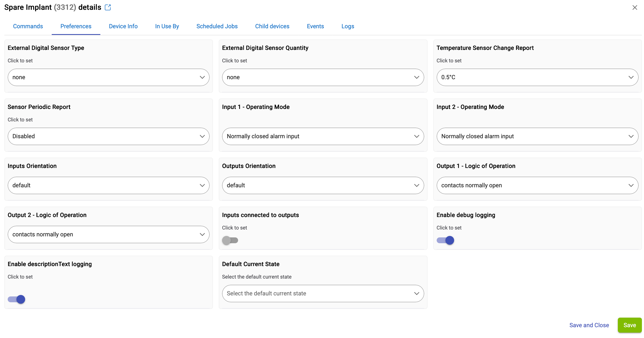Click Save and Close link
644x338 pixels.
click(589, 325)
